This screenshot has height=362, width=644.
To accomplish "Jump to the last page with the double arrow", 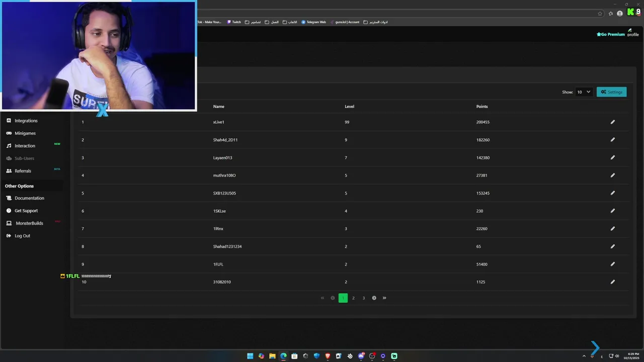I will pyautogui.click(x=384, y=298).
